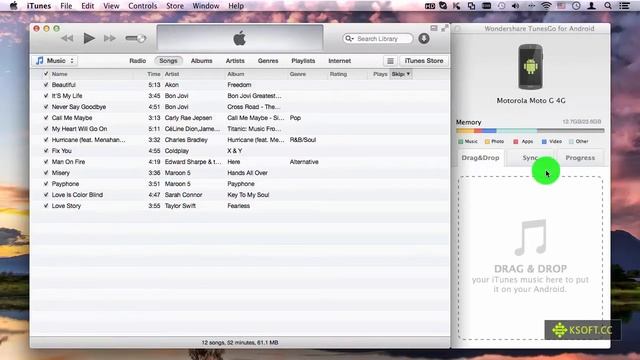Switch to Albums view
The height and width of the screenshot is (360, 640).
tap(202, 61)
